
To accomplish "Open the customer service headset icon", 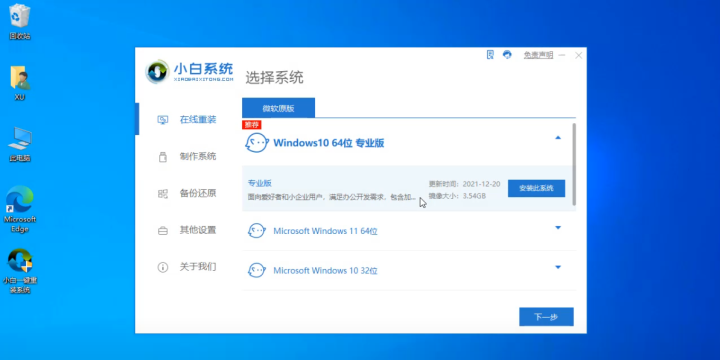I will pyautogui.click(x=507, y=55).
